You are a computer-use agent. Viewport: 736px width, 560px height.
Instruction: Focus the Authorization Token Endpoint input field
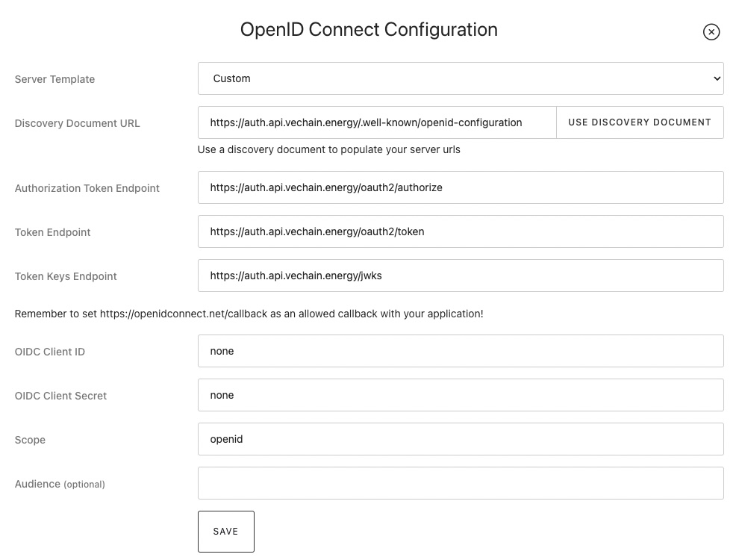[x=460, y=187]
